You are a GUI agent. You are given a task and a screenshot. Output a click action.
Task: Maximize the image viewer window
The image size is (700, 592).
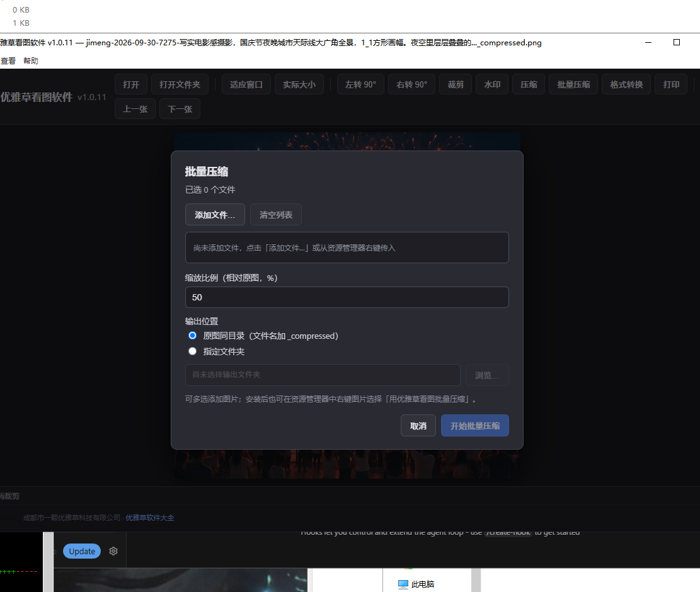pyautogui.click(x=677, y=42)
